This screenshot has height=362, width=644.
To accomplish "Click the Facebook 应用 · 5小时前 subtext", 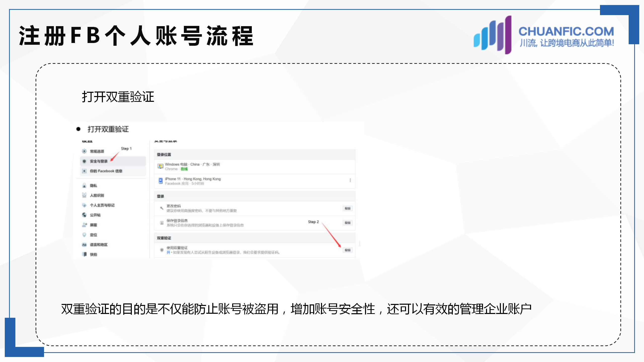I will [x=185, y=184].
